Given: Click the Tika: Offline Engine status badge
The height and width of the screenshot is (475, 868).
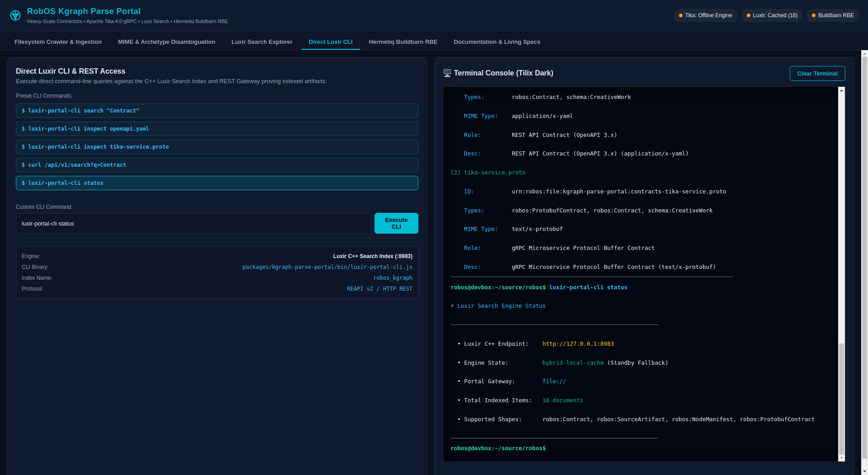Looking at the screenshot, I should coord(706,15).
